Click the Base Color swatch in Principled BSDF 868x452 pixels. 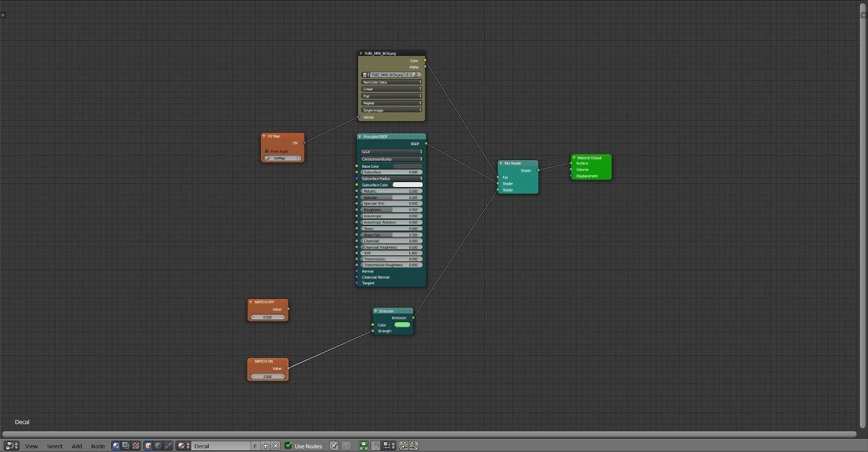click(x=408, y=166)
